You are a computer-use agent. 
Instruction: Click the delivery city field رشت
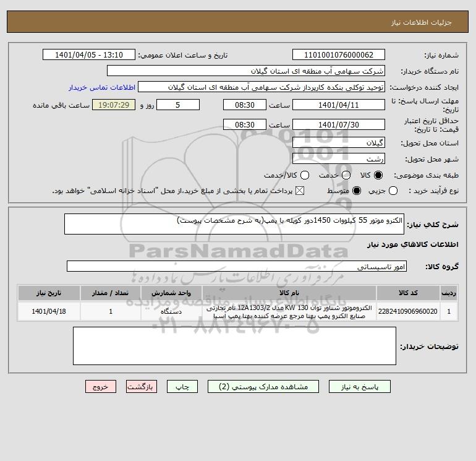click(339, 158)
